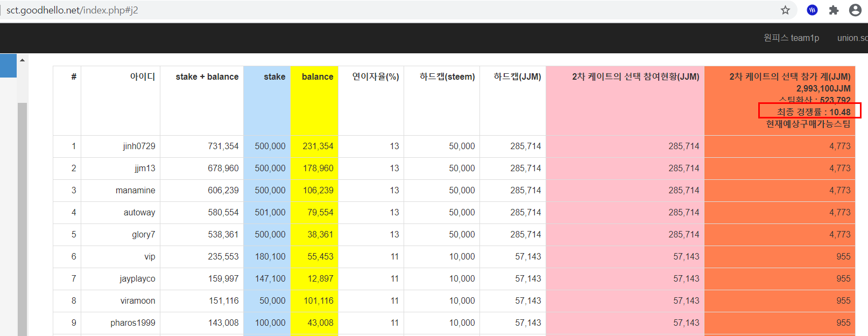868x336 pixels.
Task: Click the 580,554 stake + balance value
Action: click(x=223, y=212)
